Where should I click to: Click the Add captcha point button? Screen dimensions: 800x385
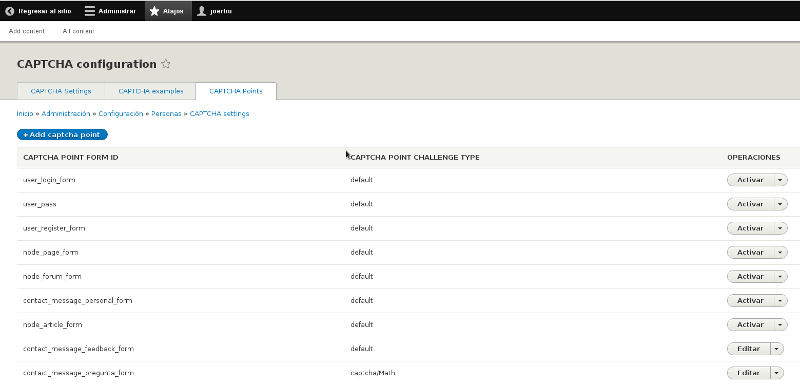tap(62, 135)
